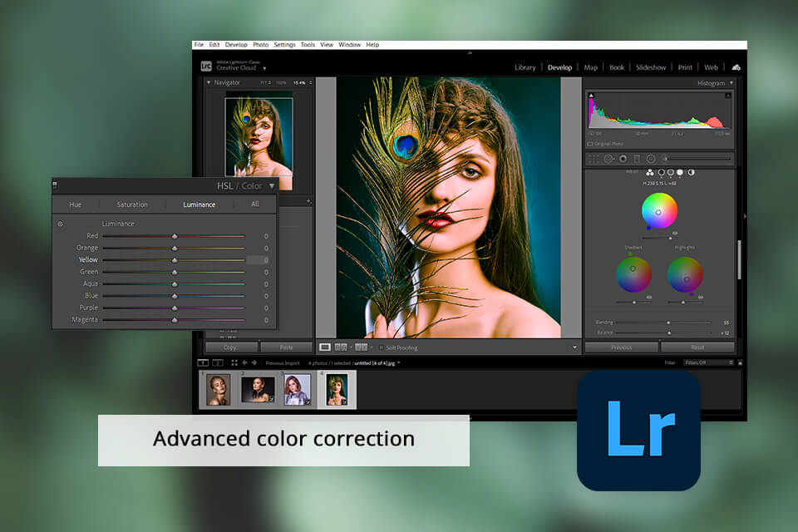The image size is (798, 532).
Task: Collapse the Histogram panel
Action: [x=731, y=83]
